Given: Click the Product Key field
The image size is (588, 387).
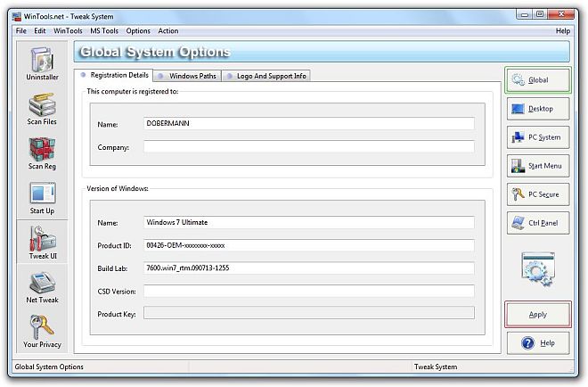Looking at the screenshot, I should [x=309, y=313].
